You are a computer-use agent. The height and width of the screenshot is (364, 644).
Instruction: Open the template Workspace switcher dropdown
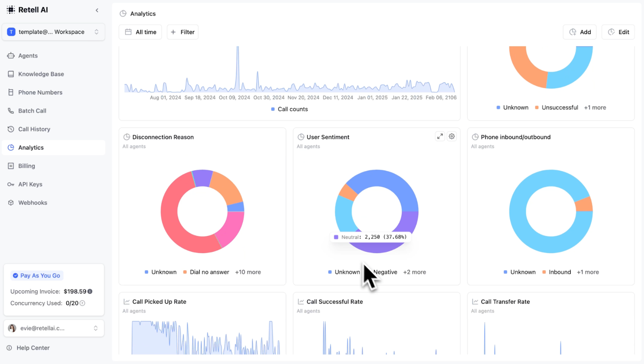54,32
